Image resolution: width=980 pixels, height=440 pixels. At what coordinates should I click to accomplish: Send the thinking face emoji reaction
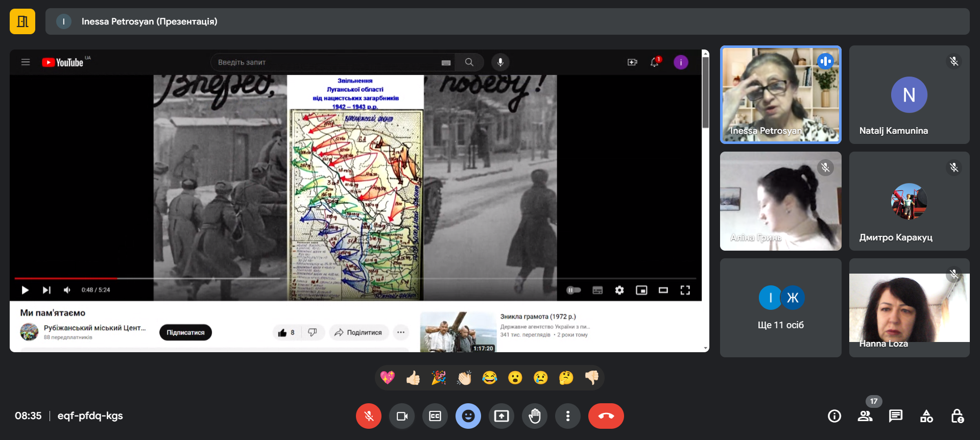(x=566, y=378)
